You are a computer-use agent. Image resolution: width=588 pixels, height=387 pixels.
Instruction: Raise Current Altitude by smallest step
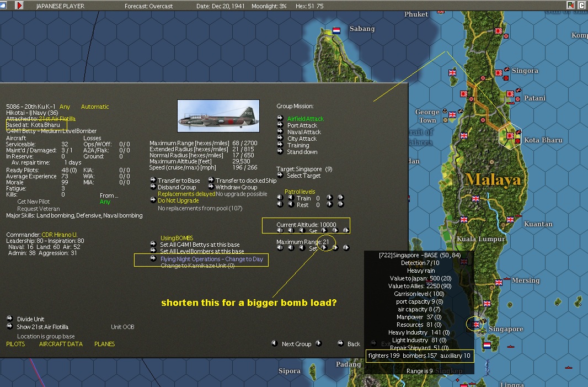324,230
